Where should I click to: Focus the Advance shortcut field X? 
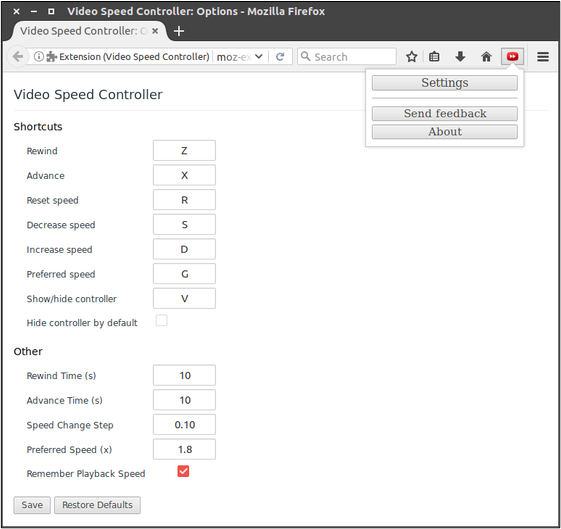point(184,175)
